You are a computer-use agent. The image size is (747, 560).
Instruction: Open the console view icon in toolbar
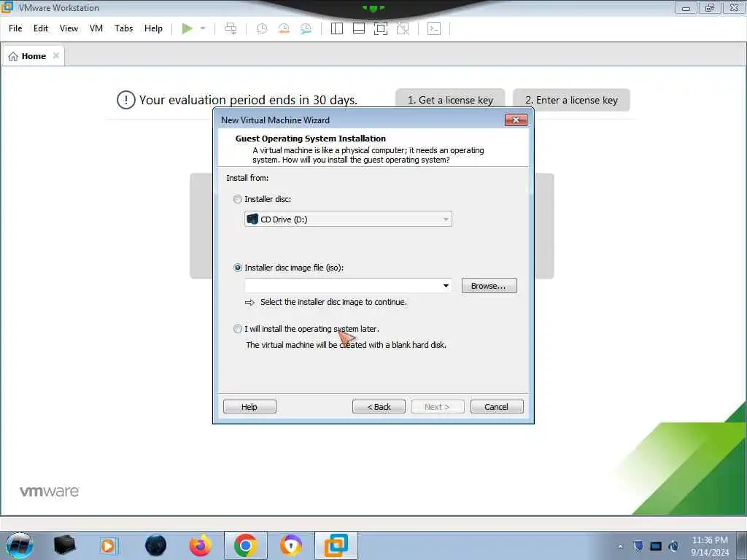(x=434, y=28)
